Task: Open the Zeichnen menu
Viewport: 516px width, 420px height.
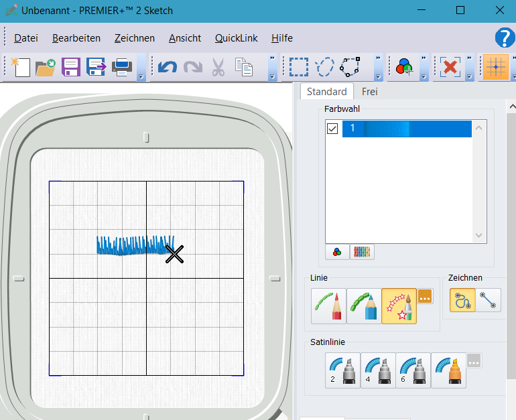Action: coord(135,38)
